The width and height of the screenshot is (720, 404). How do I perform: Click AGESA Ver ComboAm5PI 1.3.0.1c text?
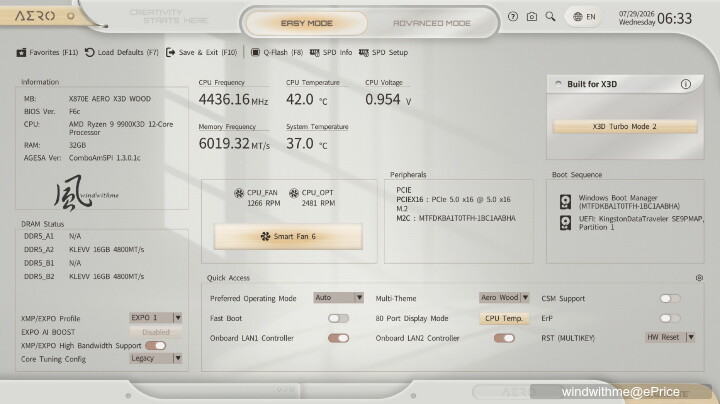pos(82,158)
